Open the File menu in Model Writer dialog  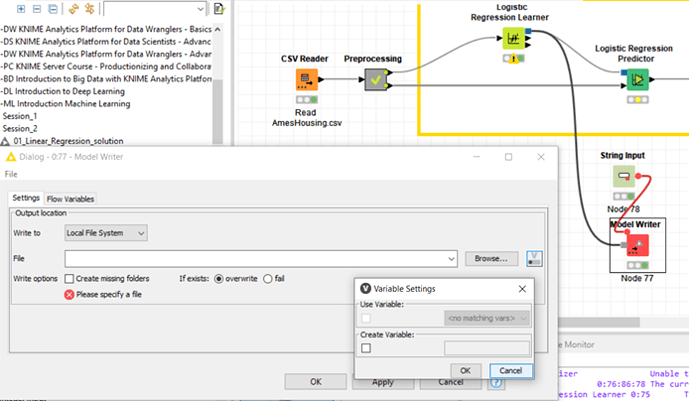tap(11, 174)
